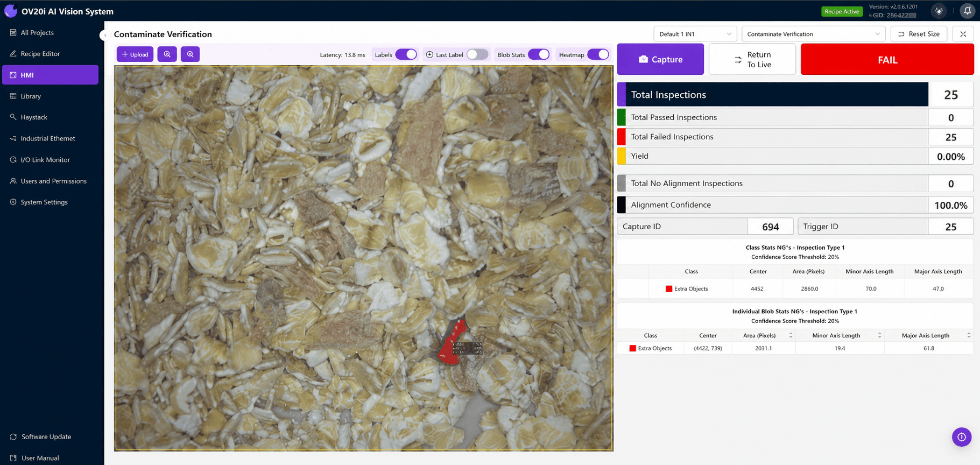Click the Trigger ID label
This screenshot has height=465, width=980.
point(821,227)
